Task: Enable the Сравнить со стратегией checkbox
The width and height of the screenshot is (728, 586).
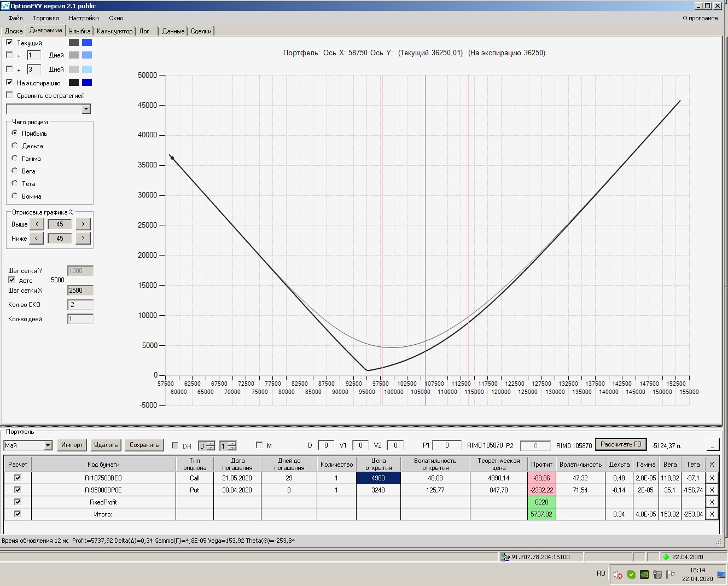Action: (x=9, y=95)
